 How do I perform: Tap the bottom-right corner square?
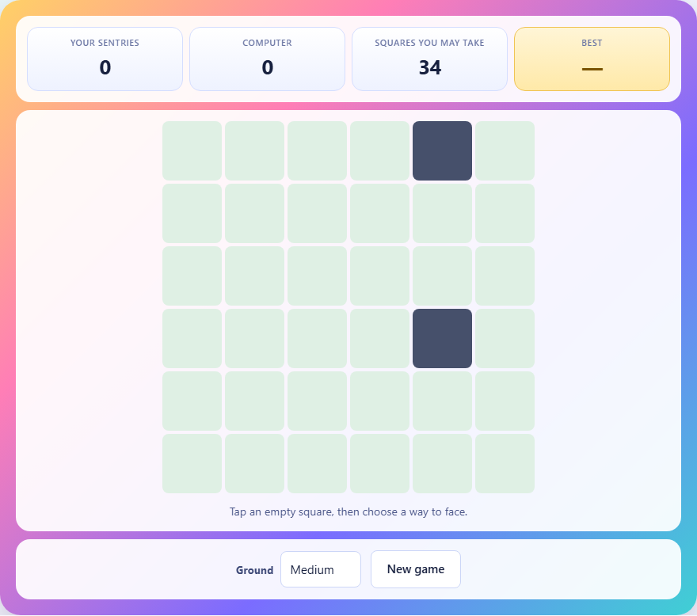pyautogui.click(x=505, y=463)
